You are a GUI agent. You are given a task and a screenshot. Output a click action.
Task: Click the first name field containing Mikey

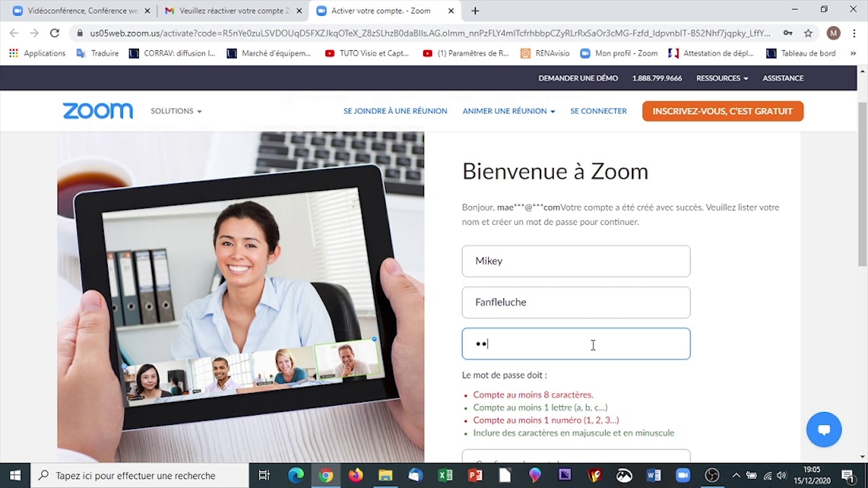576,261
